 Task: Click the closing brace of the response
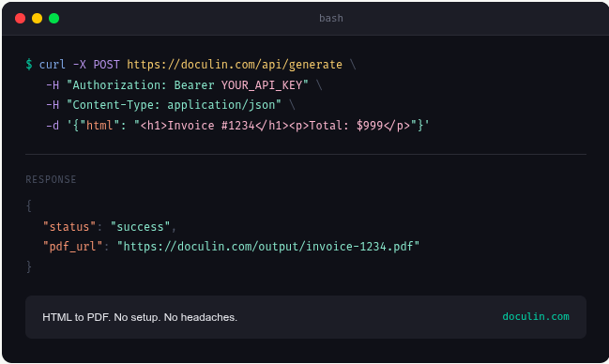pyautogui.click(x=29, y=266)
